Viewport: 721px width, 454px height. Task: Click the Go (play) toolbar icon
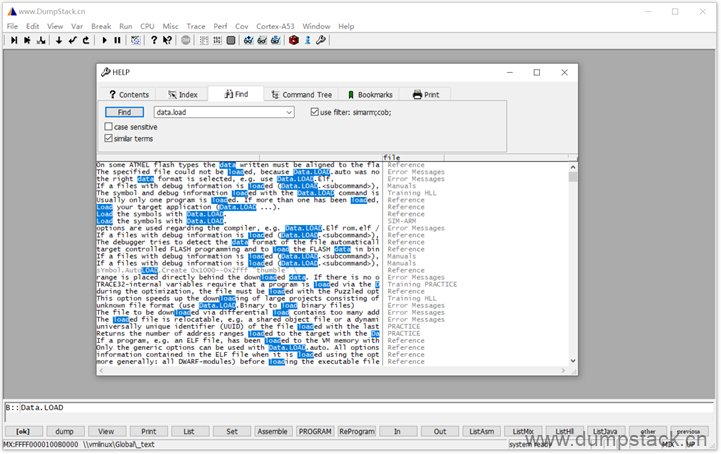(x=104, y=41)
